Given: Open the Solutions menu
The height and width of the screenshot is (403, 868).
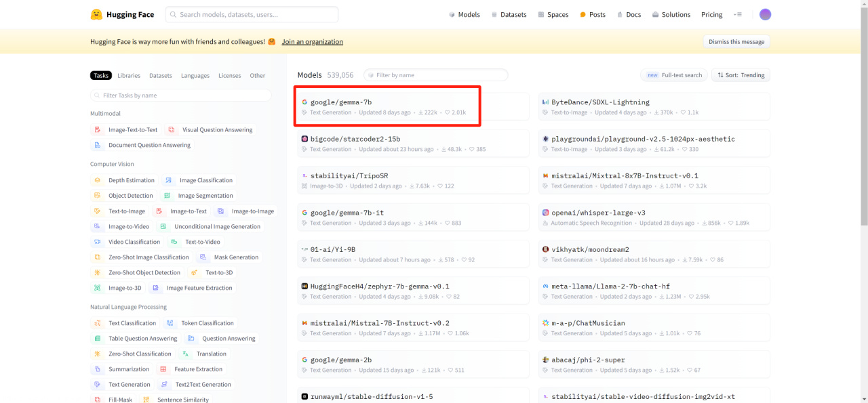Looking at the screenshot, I should pos(671,14).
